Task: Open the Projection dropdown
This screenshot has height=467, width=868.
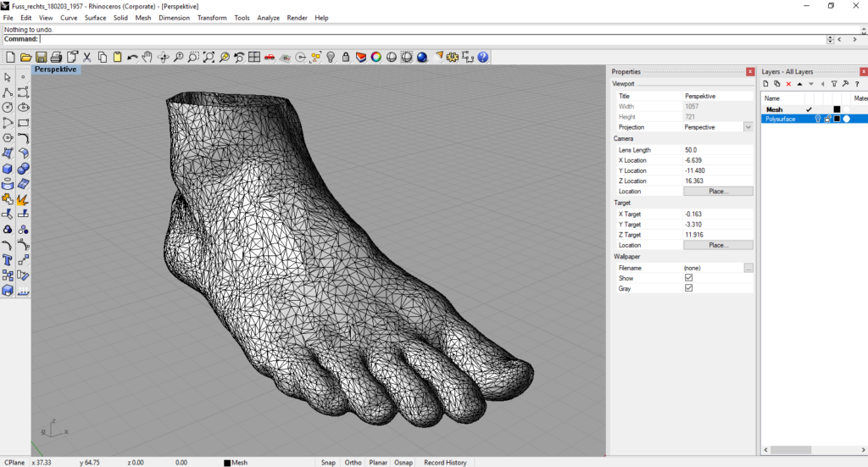Action: 748,127
